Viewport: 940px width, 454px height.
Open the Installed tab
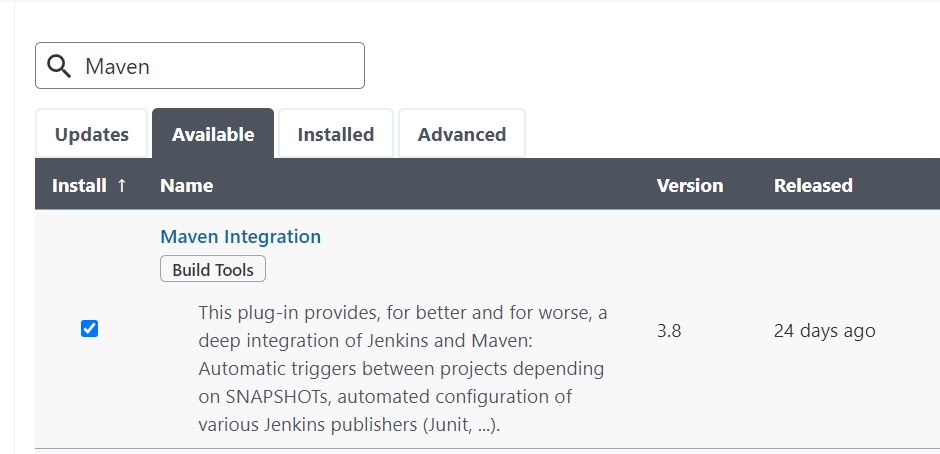(x=336, y=134)
